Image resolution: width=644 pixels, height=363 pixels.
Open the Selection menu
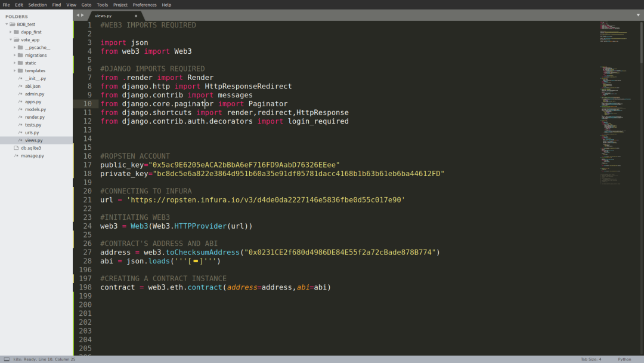[38, 5]
